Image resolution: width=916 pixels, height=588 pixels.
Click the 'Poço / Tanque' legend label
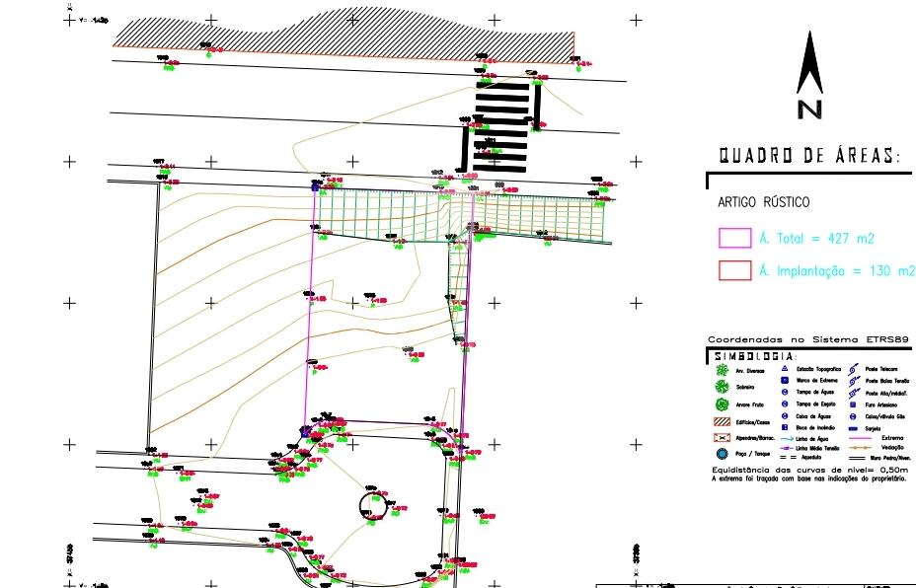tap(753, 454)
